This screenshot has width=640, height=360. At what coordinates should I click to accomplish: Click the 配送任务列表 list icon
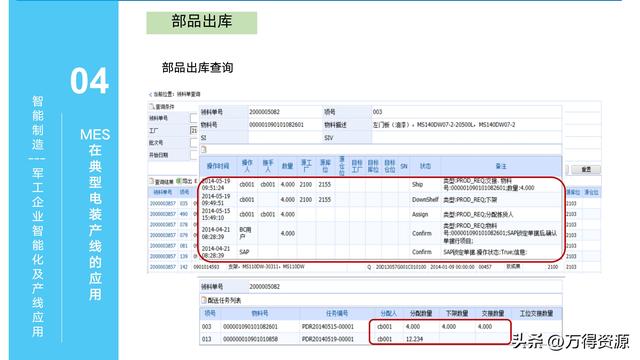[204, 300]
